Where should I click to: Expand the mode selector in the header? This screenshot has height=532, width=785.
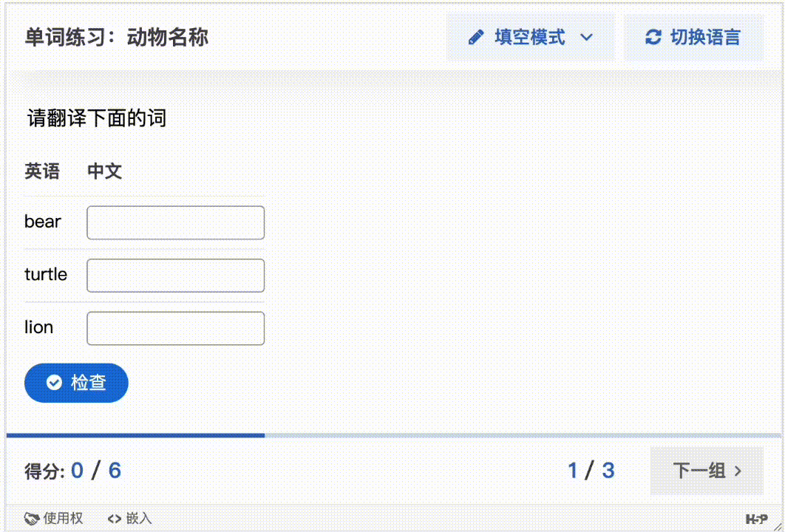(x=530, y=37)
